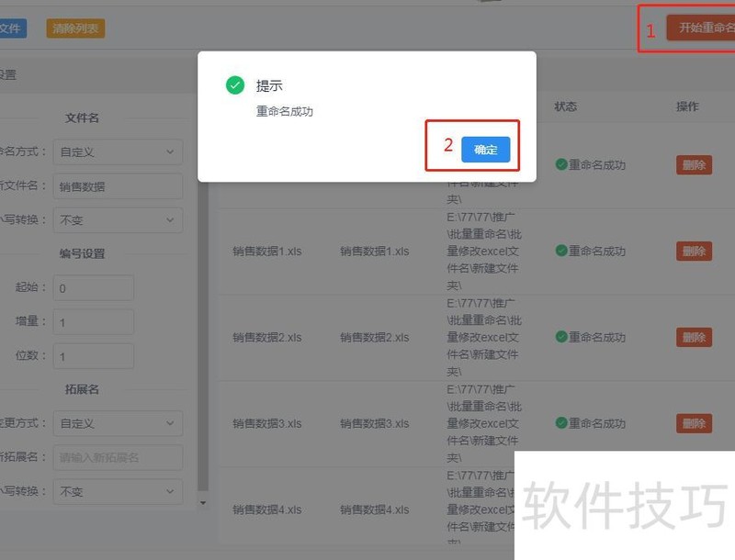This screenshot has width=735, height=560.
Task: Click 删除 for 销售数据2.xls
Action: [x=694, y=337]
